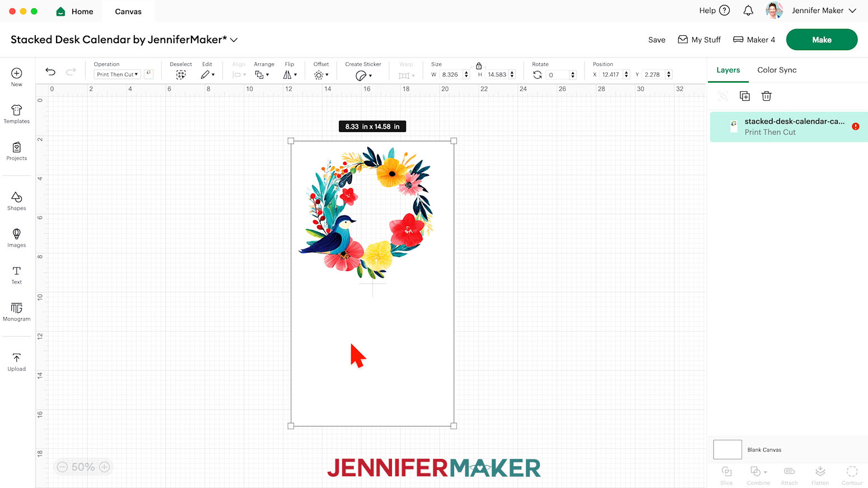The height and width of the screenshot is (488, 868).
Task: Click the profile avatar picture
Action: click(x=774, y=11)
